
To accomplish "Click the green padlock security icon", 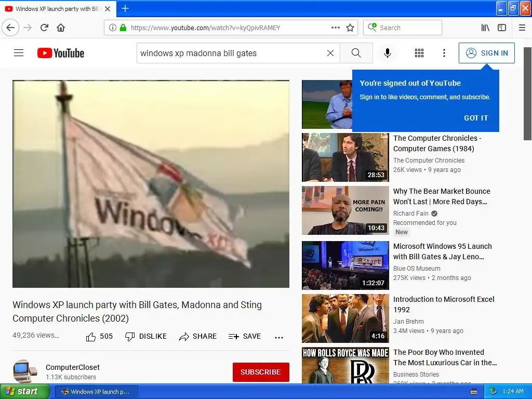I will (123, 28).
